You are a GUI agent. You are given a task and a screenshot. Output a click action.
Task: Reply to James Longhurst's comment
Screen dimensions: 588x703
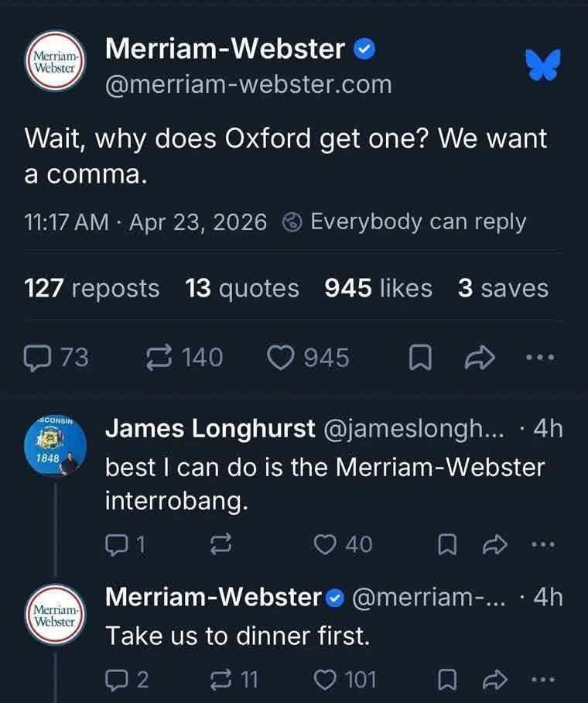(116, 545)
